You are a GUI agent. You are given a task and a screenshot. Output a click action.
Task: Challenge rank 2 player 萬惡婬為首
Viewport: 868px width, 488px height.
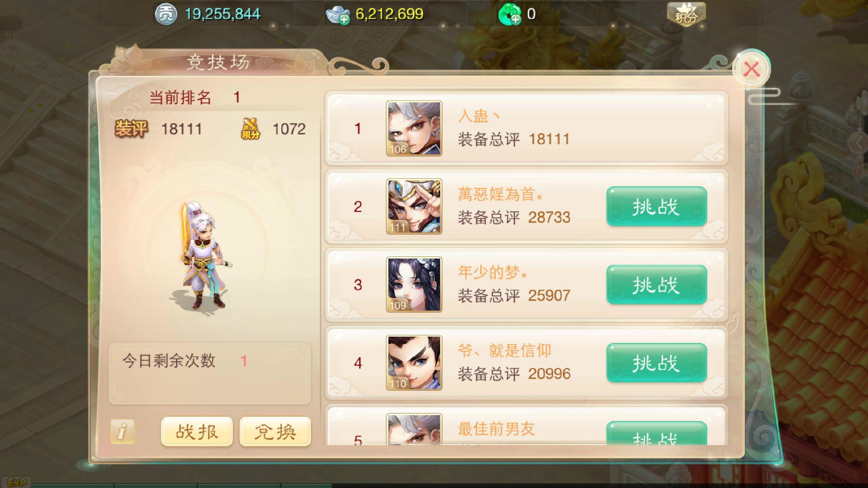click(656, 206)
